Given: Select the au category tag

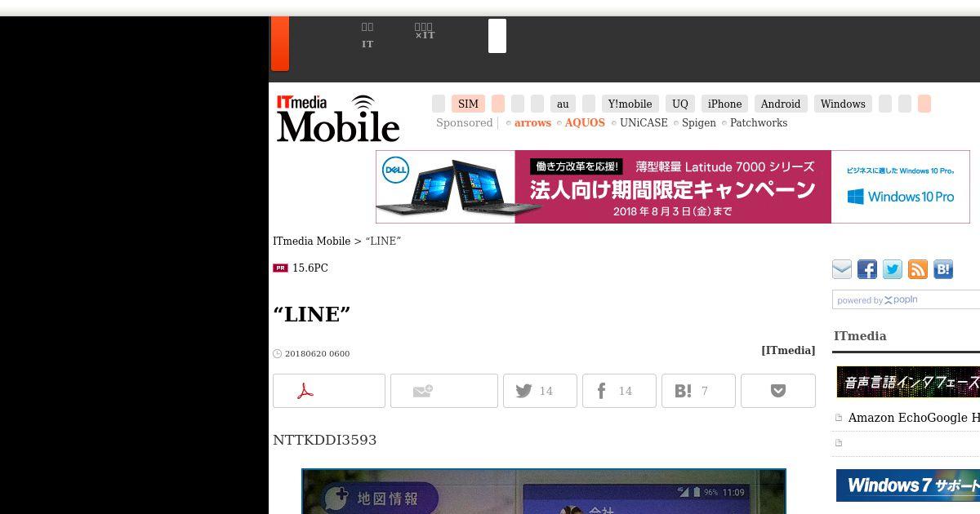Looking at the screenshot, I should [563, 104].
